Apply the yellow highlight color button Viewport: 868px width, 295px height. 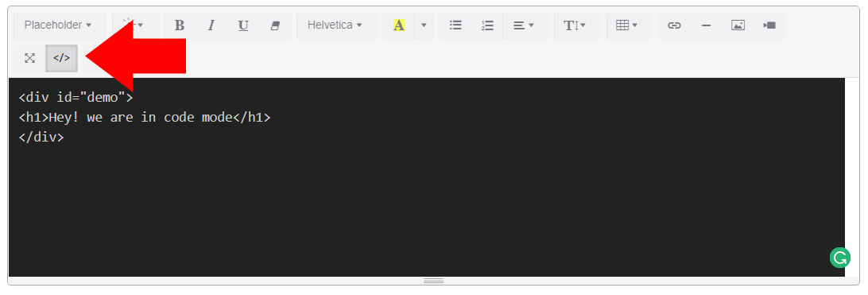(x=398, y=25)
